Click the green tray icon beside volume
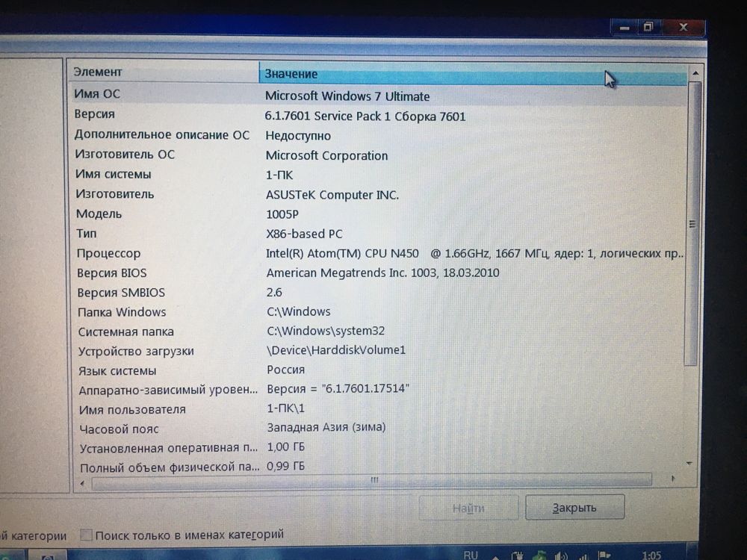Viewport: 747px width, 560px height. 539,556
